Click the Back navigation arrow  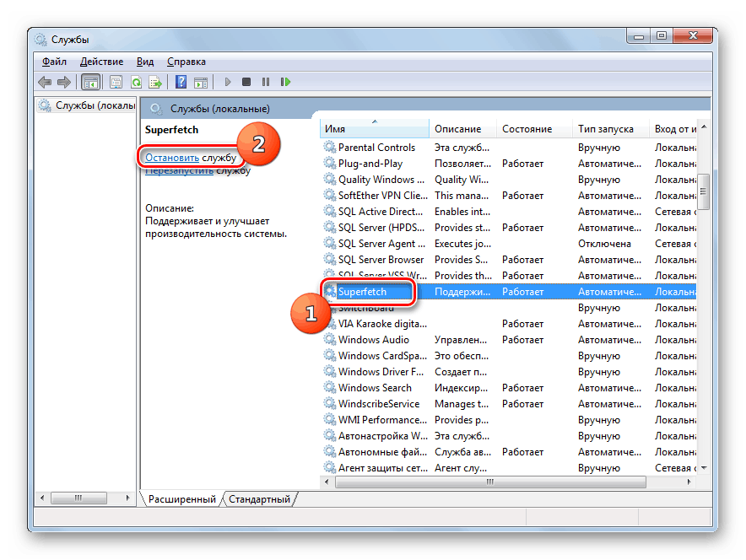tap(44, 81)
